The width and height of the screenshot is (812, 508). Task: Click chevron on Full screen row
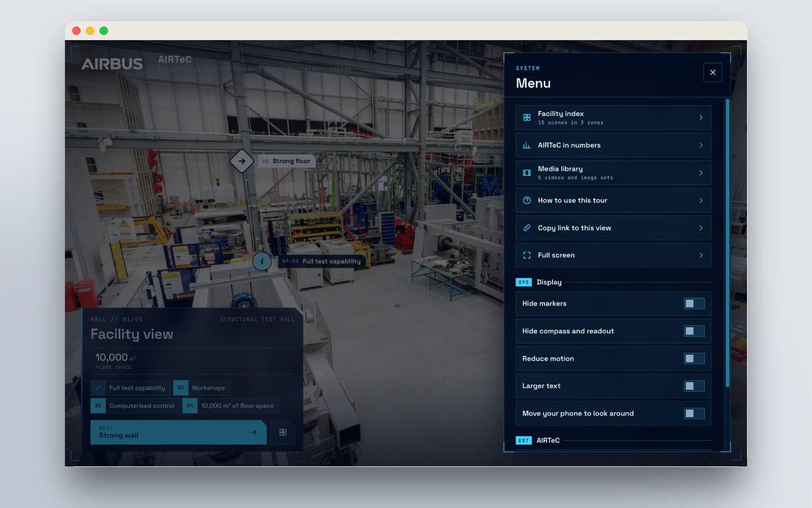[701, 255]
